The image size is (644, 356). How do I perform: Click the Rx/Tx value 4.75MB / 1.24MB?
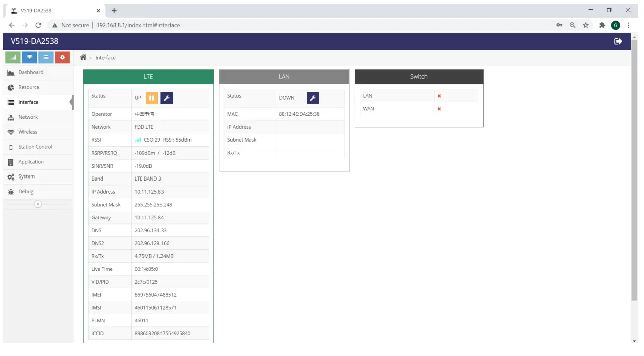click(x=154, y=256)
